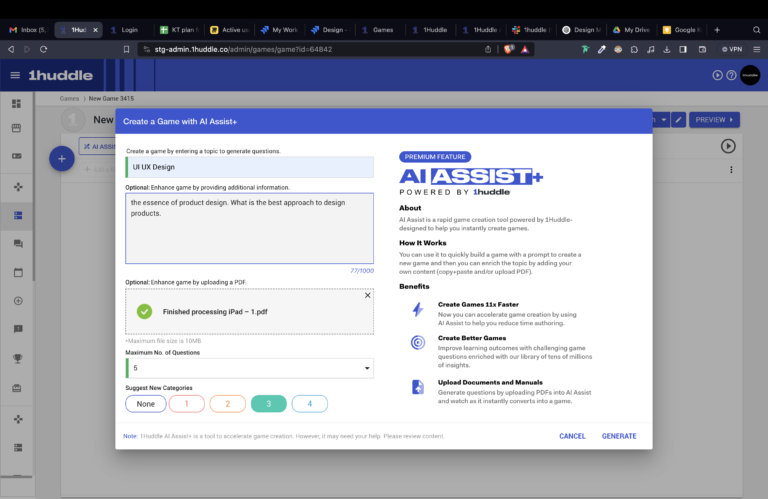Image resolution: width=768 pixels, height=499 pixels.
Task: Click the pencil edit icon beside Preview
Action: 679,120
